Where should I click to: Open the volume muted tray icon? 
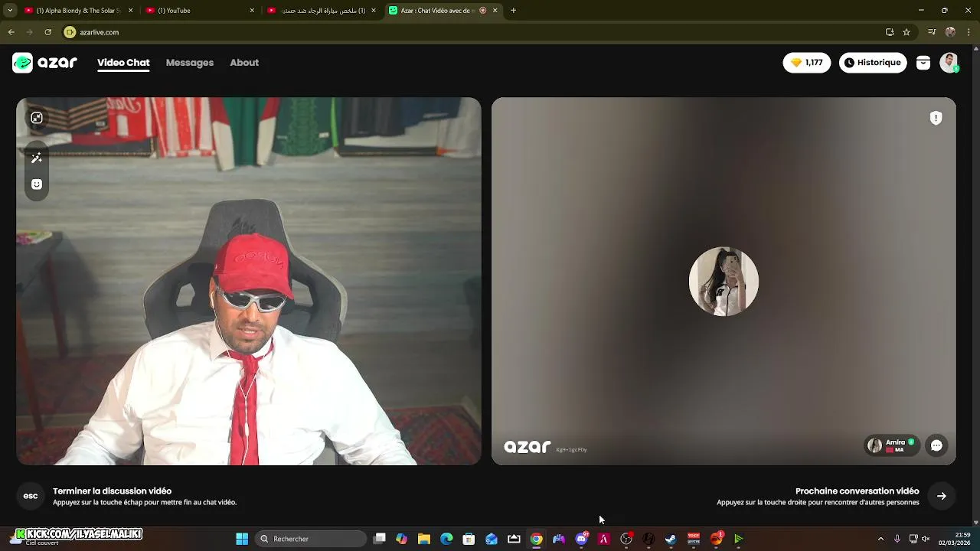coord(926,539)
